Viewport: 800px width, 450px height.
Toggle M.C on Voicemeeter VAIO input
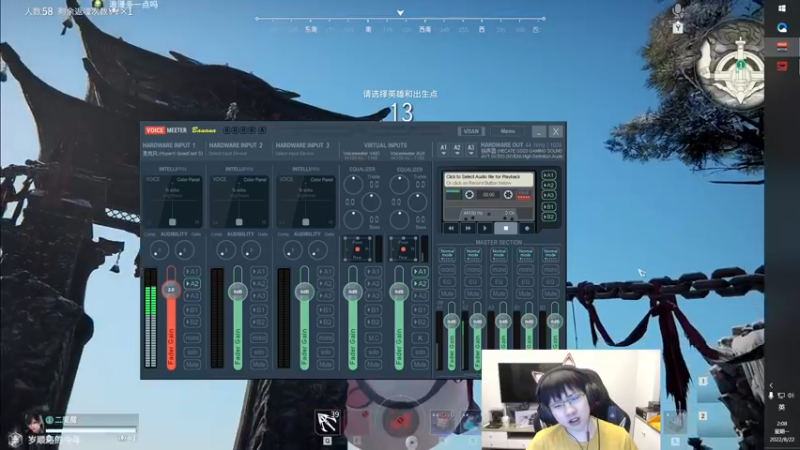pos(373,338)
